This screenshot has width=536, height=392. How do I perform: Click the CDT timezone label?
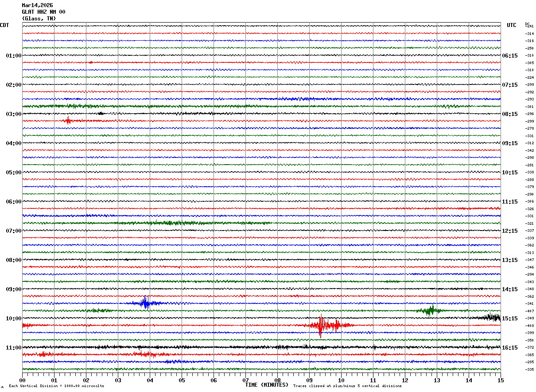click(x=4, y=25)
